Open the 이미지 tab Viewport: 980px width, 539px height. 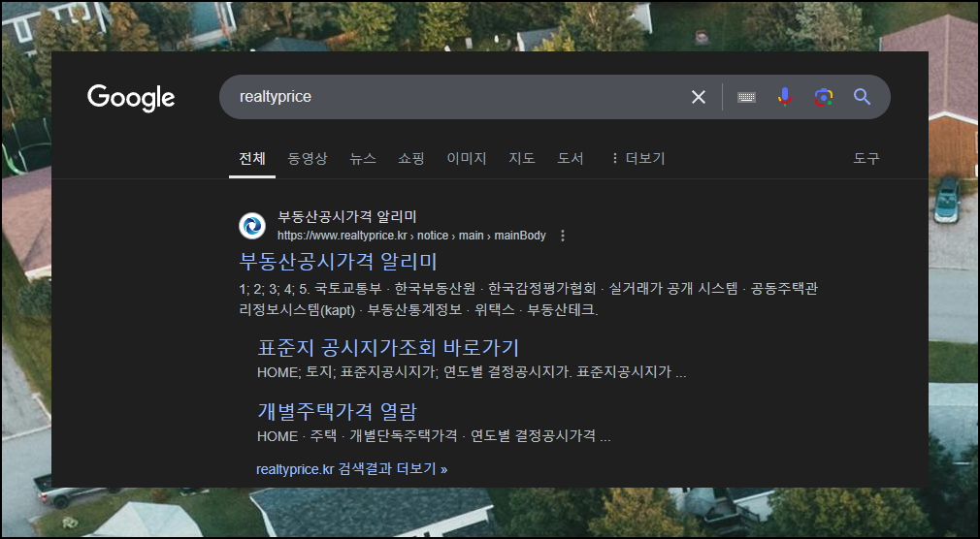click(x=467, y=158)
